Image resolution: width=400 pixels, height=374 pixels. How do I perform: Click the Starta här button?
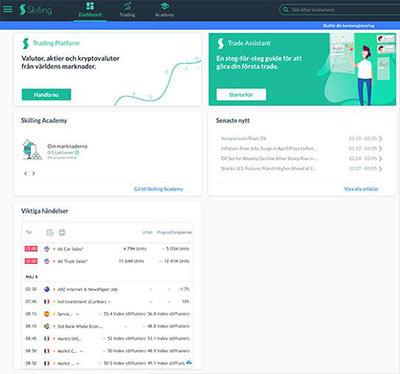click(x=241, y=95)
